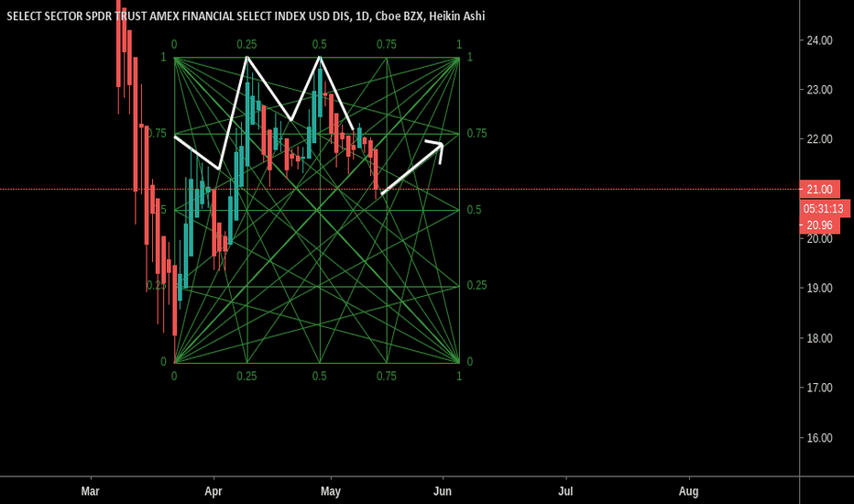Click the Mar label on time axis
Image resolution: width=854 pixels, height=504 pixels.
tap(91, 491)
